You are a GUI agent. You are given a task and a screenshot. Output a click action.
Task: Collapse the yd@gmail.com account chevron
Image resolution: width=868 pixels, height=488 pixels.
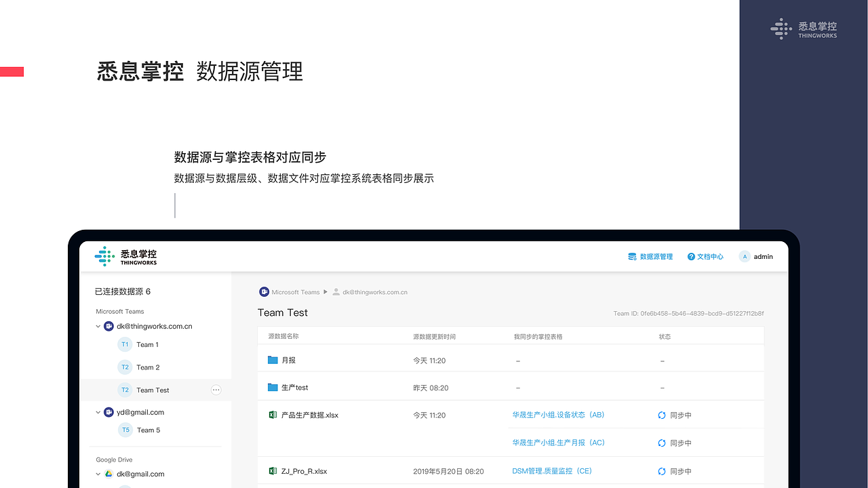click(98, 413)
